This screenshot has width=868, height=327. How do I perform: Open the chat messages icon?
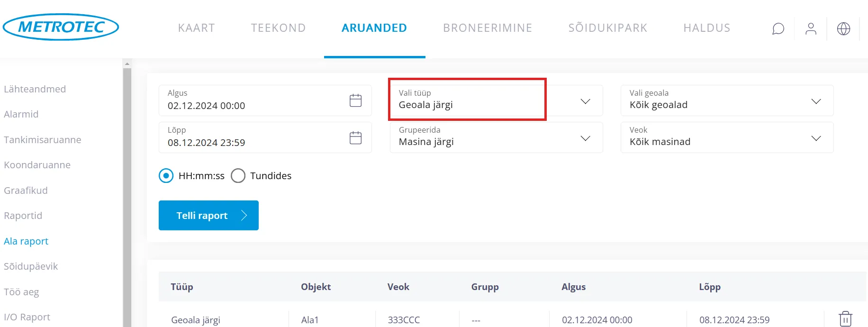pyautogui.click(x=778, y=29)
